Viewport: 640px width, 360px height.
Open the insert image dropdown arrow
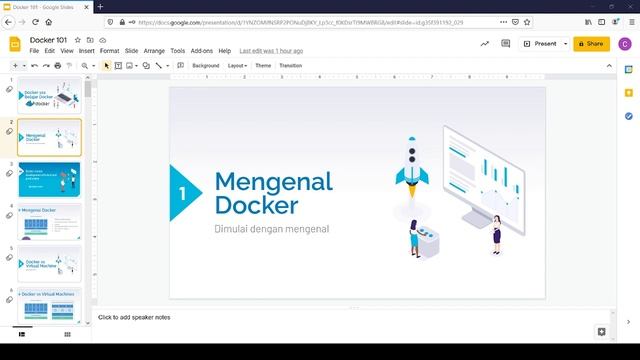(x=136, y=66)
